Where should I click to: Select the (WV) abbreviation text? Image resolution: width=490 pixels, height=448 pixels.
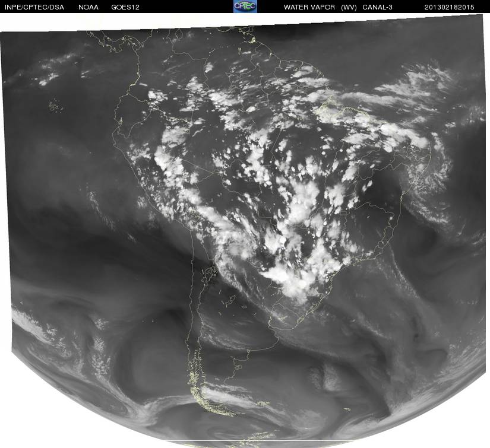coord(349,7)
